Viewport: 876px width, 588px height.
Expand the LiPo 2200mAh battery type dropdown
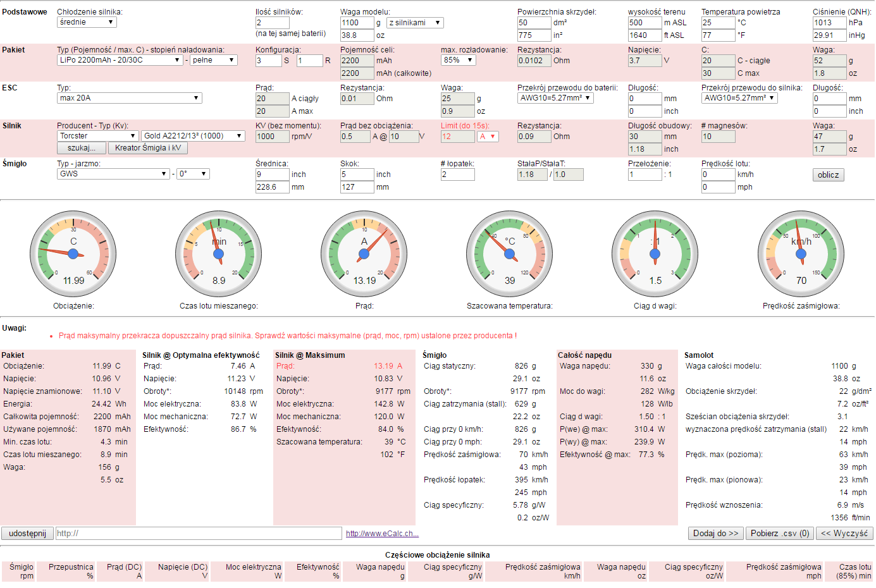tap(120, 60)
